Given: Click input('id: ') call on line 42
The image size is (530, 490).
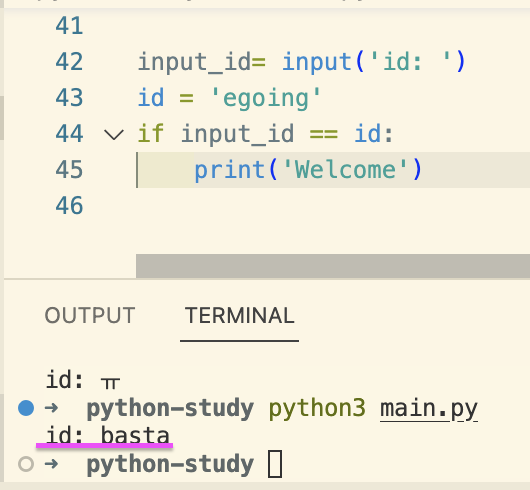Looking at the screenshot, I should tap(374, 62).
